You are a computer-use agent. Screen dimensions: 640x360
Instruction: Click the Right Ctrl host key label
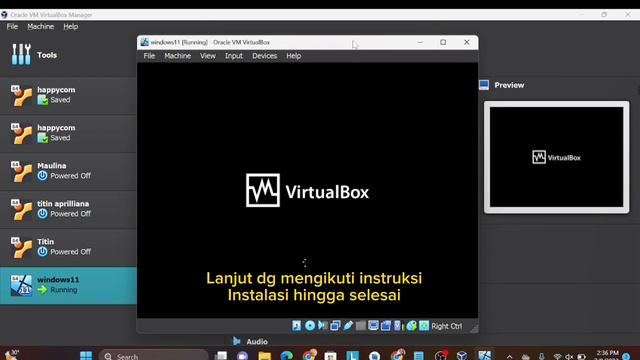pos(447,326)
